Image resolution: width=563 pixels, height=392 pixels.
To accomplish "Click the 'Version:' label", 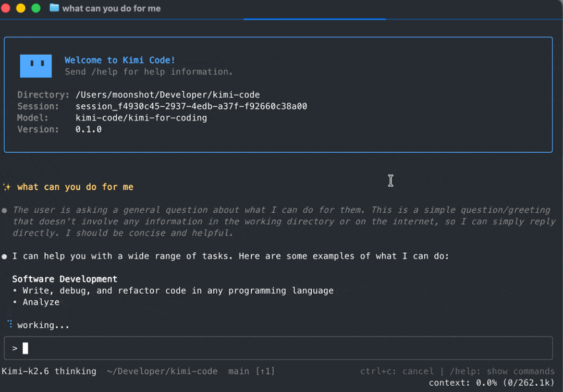I will point(38,129).
